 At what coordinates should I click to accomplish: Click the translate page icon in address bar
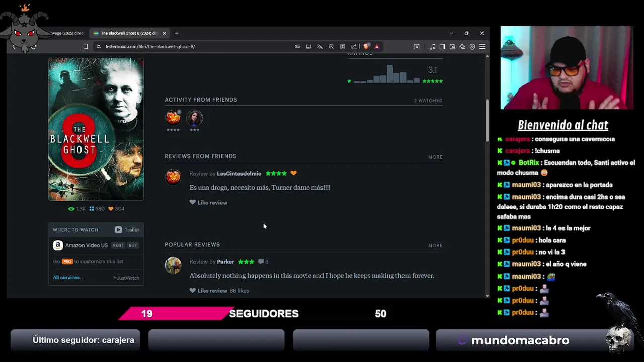[x=320, y=47]
